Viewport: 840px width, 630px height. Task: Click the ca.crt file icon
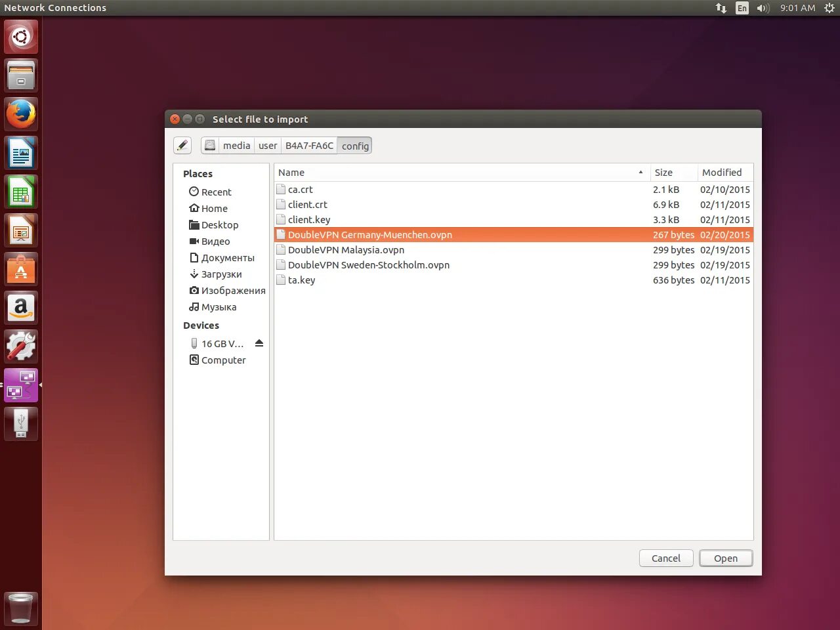coord(281,190)
